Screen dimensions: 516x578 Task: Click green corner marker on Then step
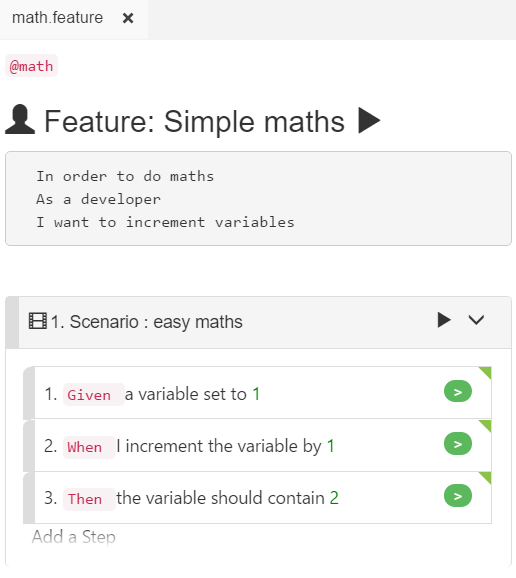[487, 476]
